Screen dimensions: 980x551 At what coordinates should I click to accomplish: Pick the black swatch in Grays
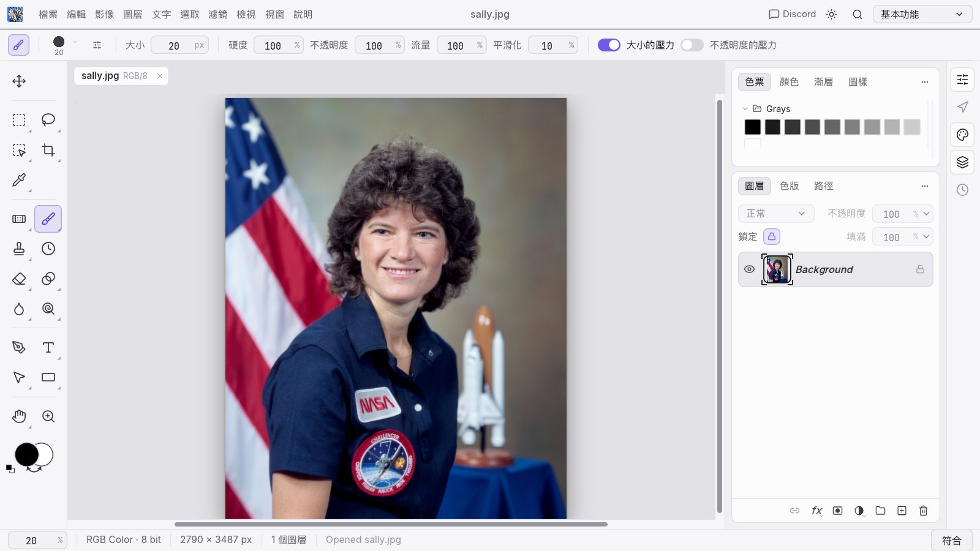tap(753, 127)
